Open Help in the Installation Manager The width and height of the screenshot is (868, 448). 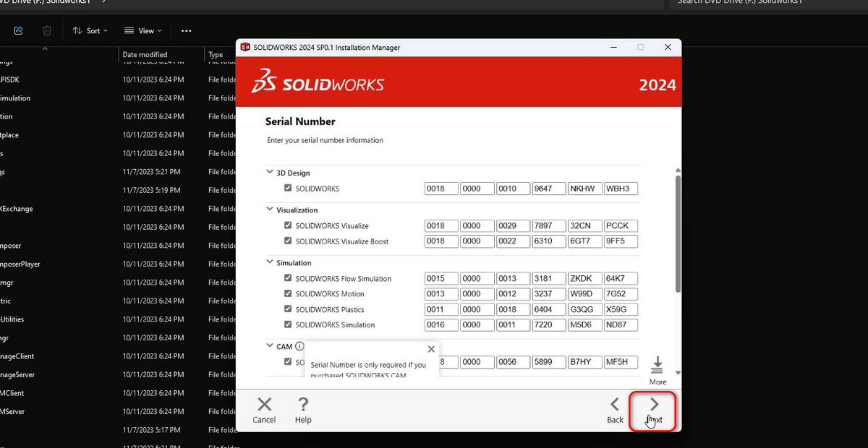303,410
